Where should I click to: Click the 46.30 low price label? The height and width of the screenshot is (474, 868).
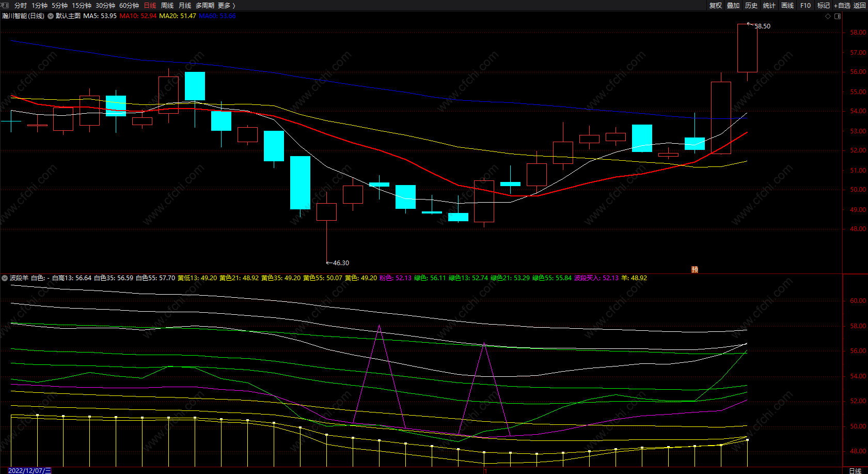pyautogui.click(x=341, y=263)
